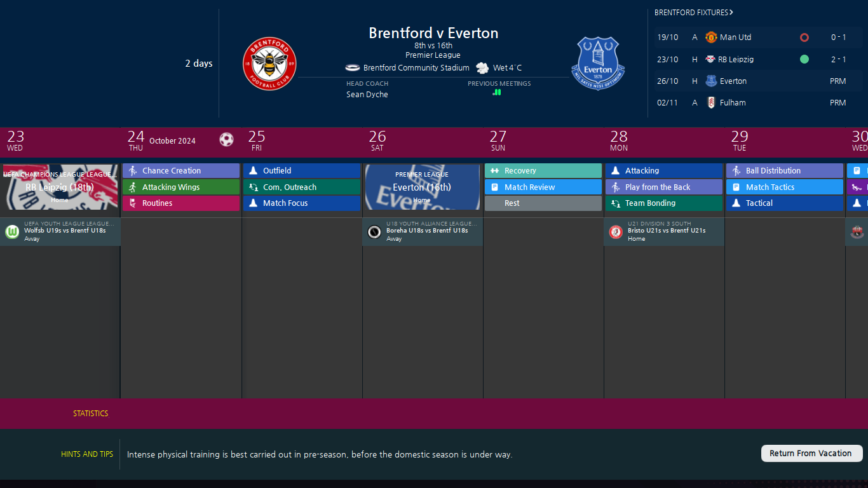
Task: Click the Team Bonding session on Monday
Action: coord(664,203)
